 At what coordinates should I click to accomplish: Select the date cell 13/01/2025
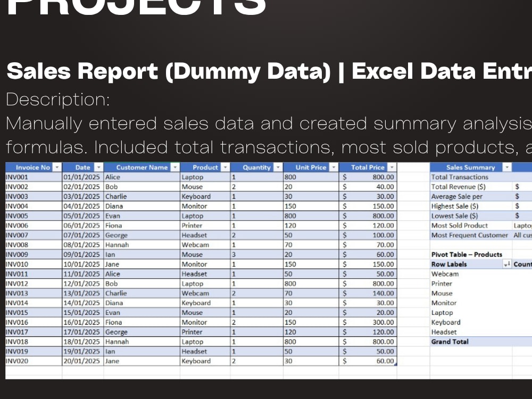(x=83, y=293)
